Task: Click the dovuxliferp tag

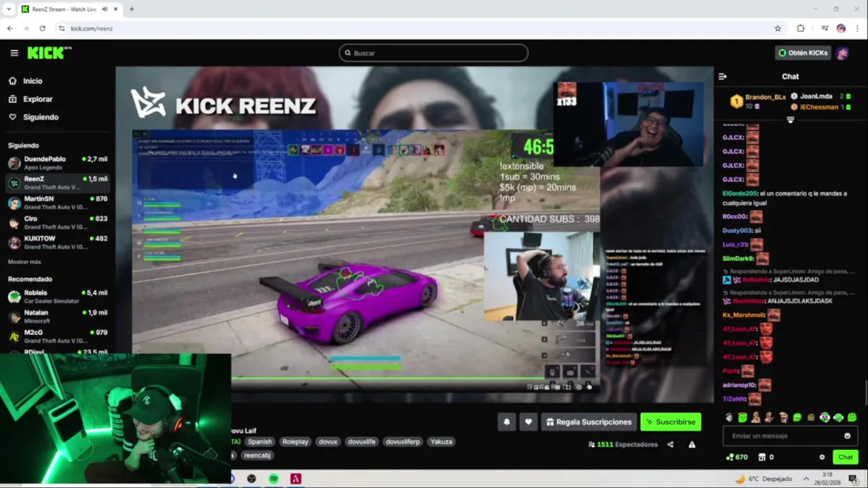Action: 403,441
